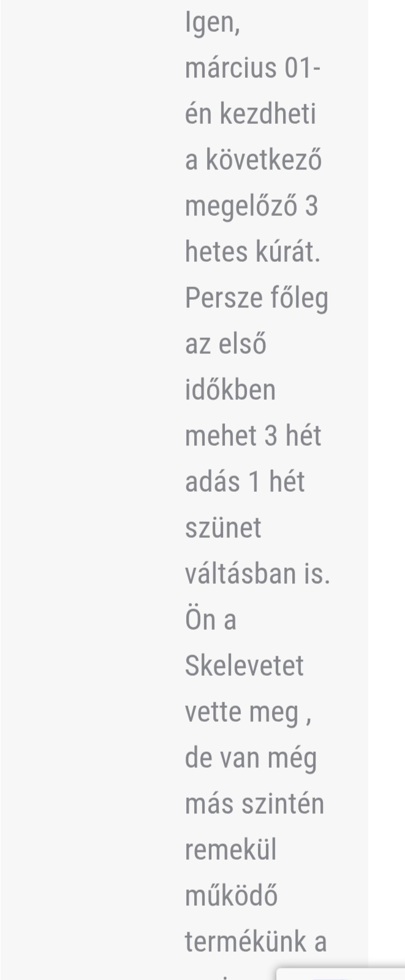The height and width of the screenshot is (980, 405).
Task: Click the word "időkben"
Action: pos(230,390)
